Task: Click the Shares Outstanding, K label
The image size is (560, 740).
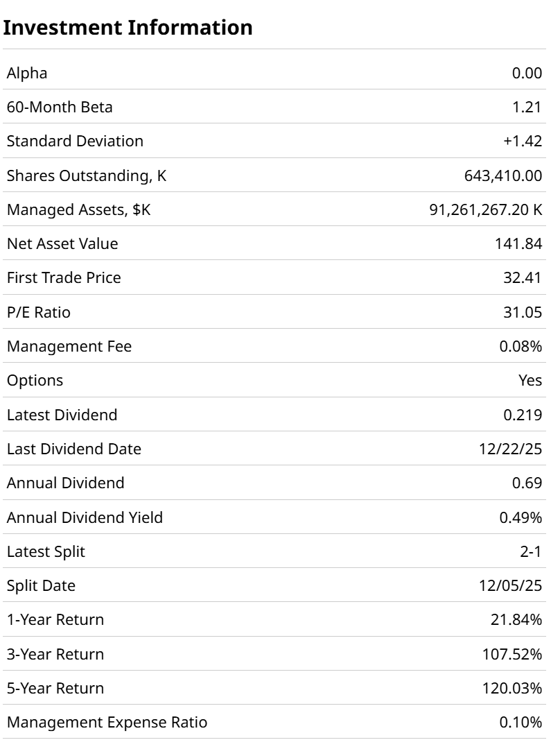Action: 87,175
